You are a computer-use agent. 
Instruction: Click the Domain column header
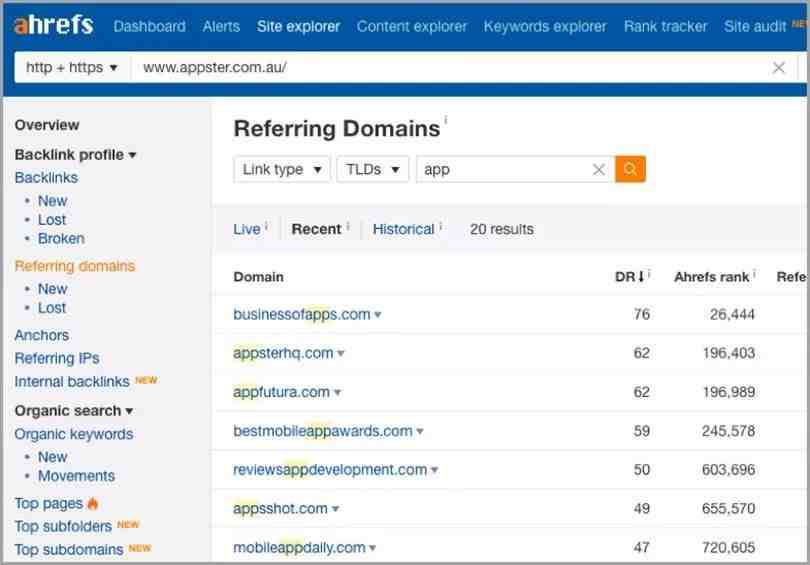(258, 277)
